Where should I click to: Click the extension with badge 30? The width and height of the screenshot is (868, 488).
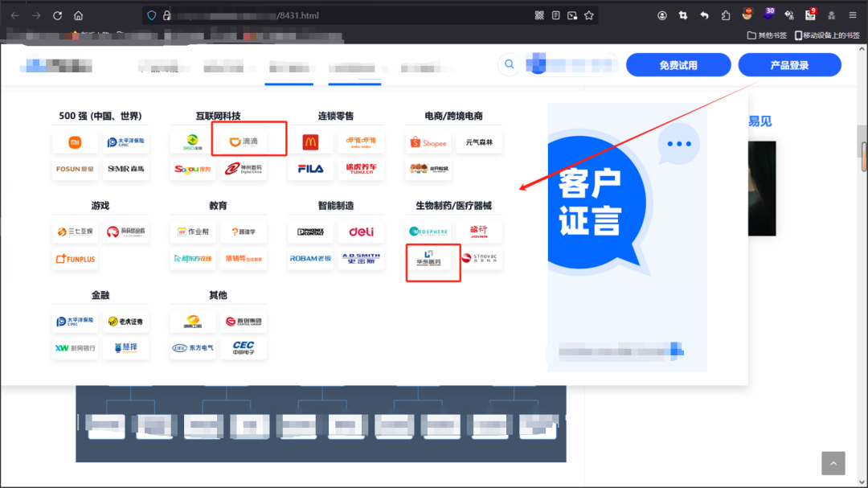768,14
